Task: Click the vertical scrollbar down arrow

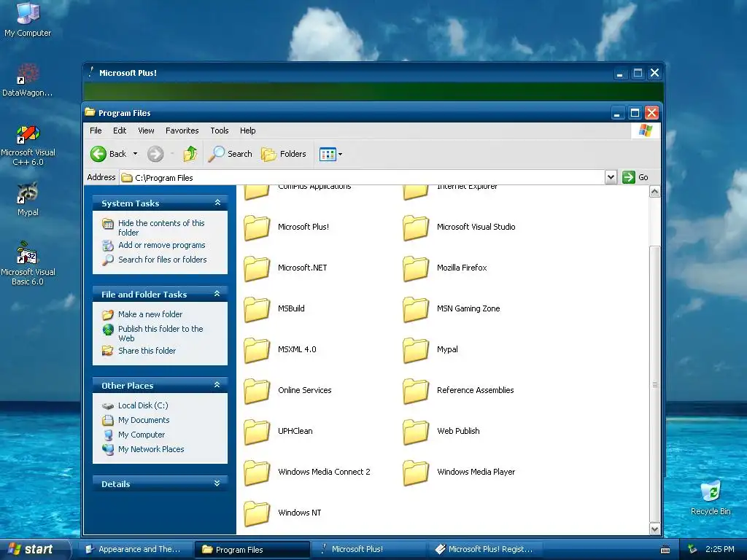Action: point(654,529)
